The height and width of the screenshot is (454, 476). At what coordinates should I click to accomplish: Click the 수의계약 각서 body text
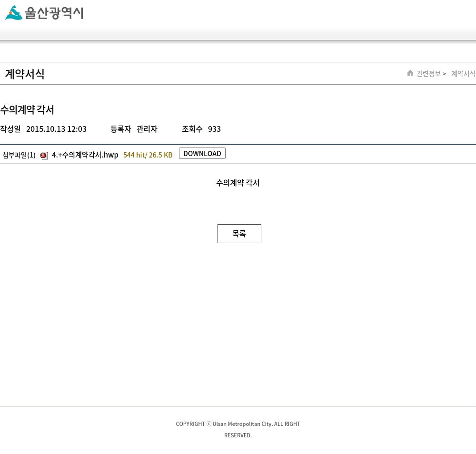pos(238,183)
